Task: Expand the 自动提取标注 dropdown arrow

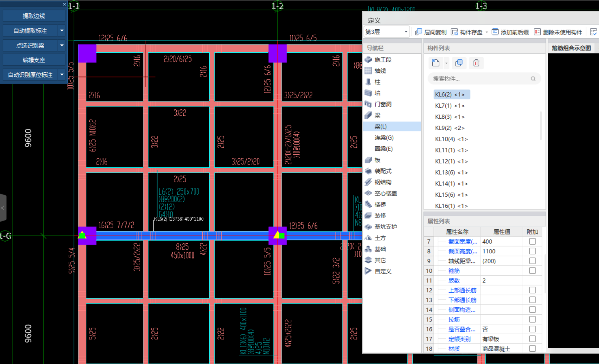Action: click(x=62, y=30)
